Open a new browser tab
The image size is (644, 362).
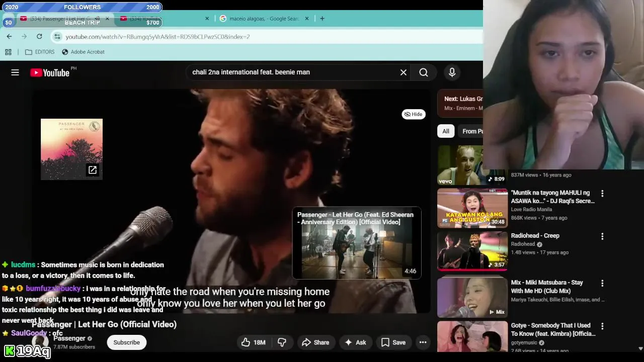[322, 19]
